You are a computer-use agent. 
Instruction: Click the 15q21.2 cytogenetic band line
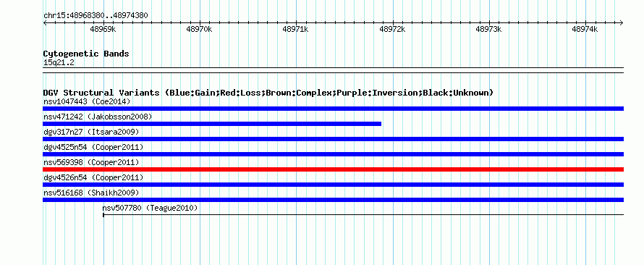pyautogui.click(x=333, y=70)
